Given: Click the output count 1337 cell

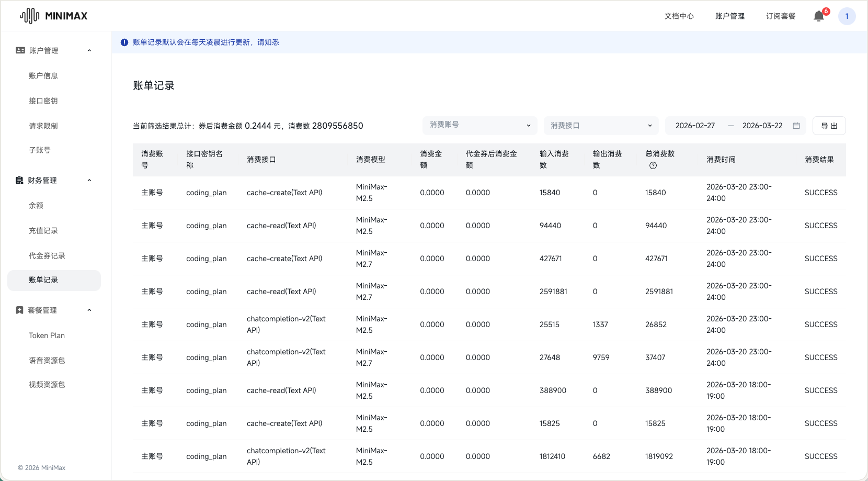Looking at the screenshot, I should [600, 325].
